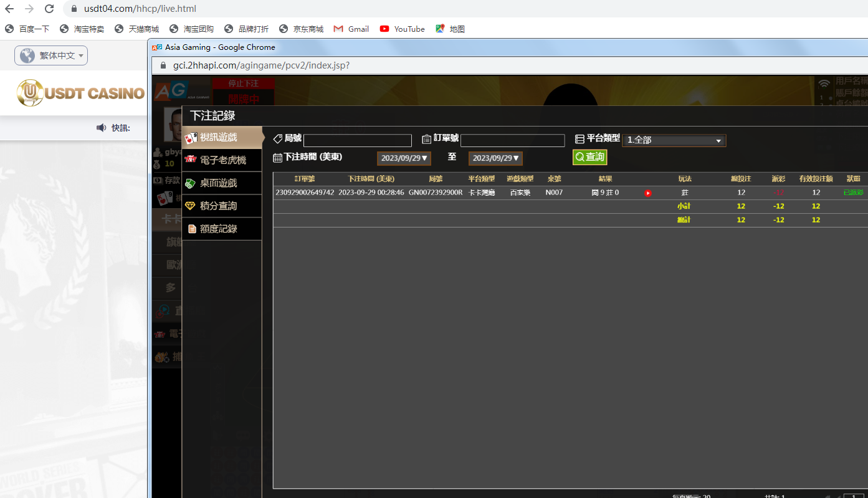Click the red -12 payout value

click(778, 193)
